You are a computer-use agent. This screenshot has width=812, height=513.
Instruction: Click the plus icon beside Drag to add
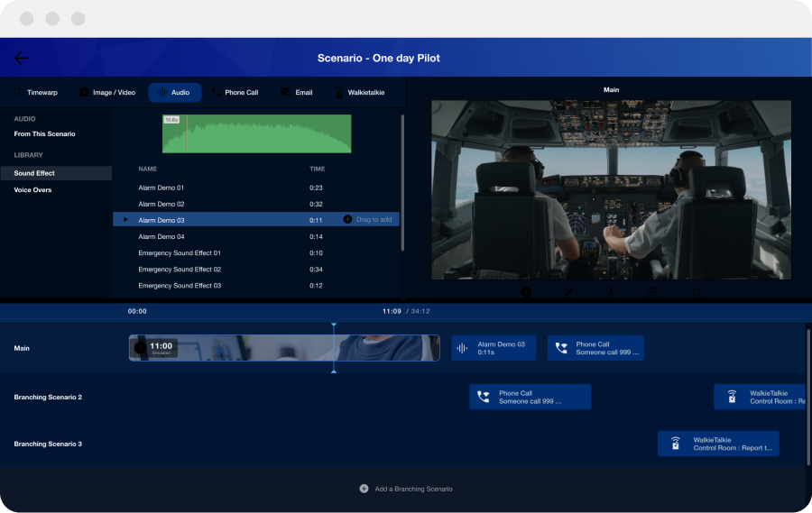click(x=347, y=219)
